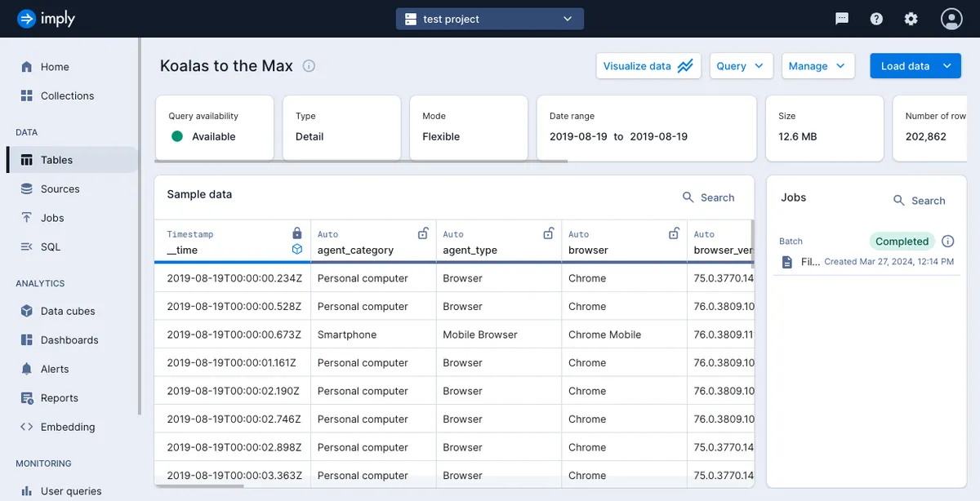
Task: Expand the Query dropdown menu
Action: (742, 66)
